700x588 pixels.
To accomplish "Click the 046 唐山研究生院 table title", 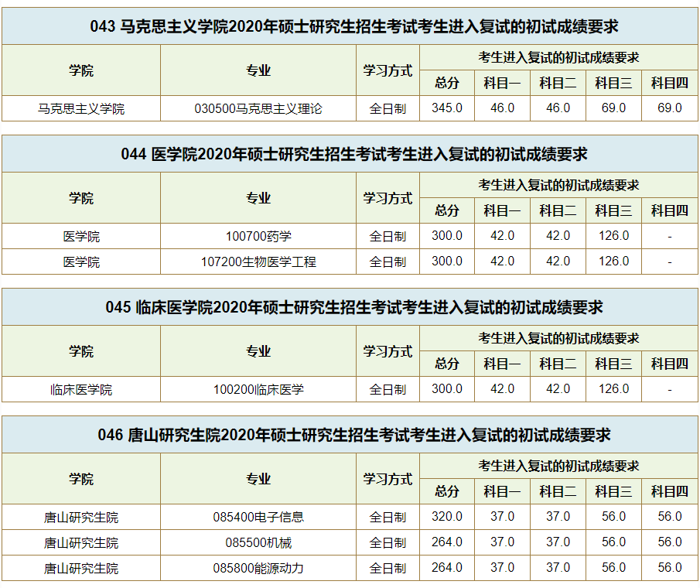I will 350,436.
